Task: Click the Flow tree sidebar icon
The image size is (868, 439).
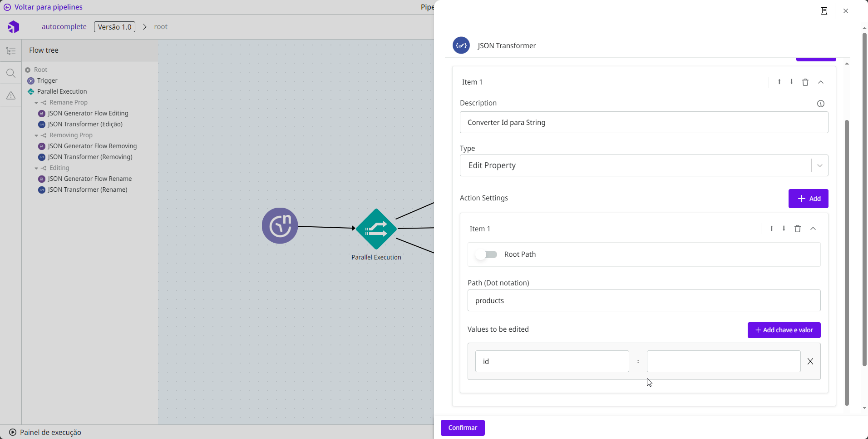Action: 11,51
